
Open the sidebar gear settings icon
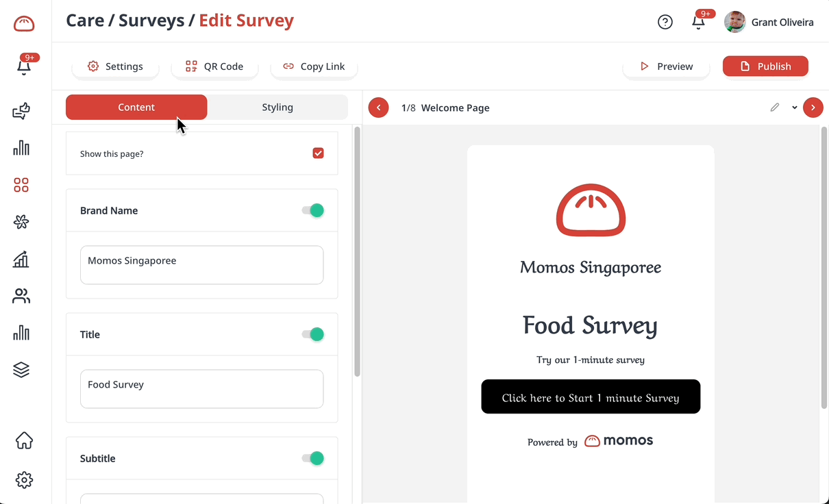pyautogui.click(x=24, y=480)
